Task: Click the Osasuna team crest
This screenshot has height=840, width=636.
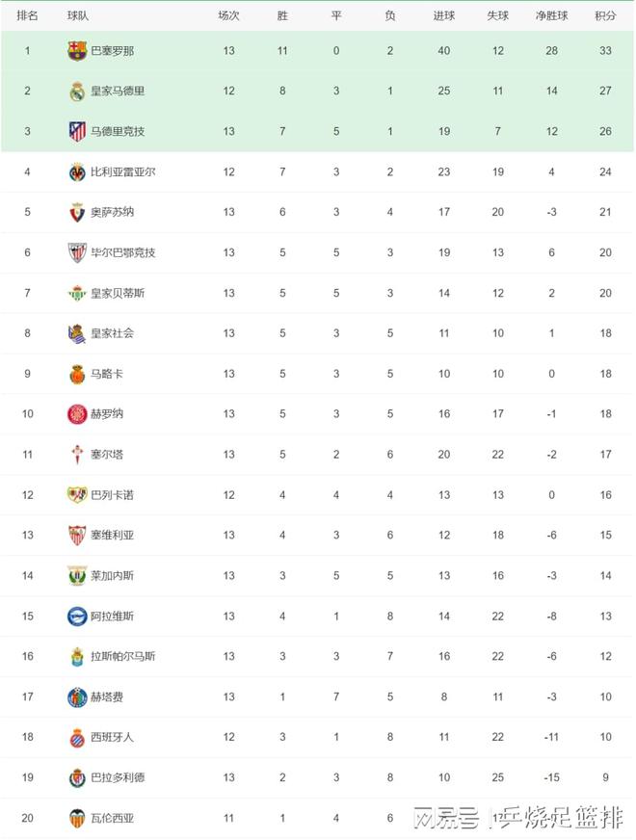Action: click(x=77, y=213)
